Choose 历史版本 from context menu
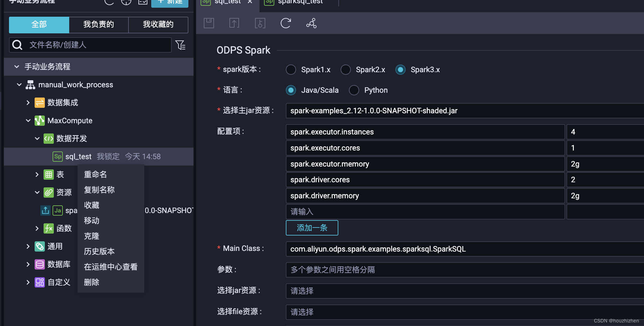This screenshot has height=326, width=644. pos(111,252)
